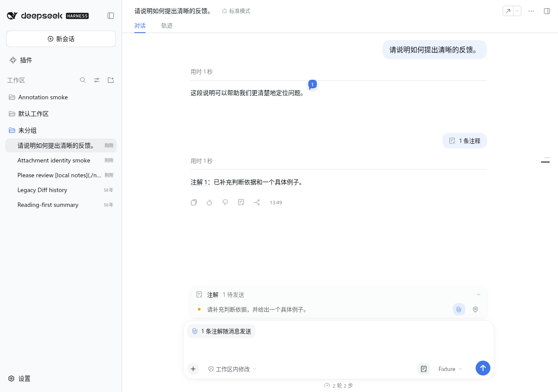This screenshot has width=558, height=392.
Task: Click the 注解 1 reference link
Action: [199, 182]
